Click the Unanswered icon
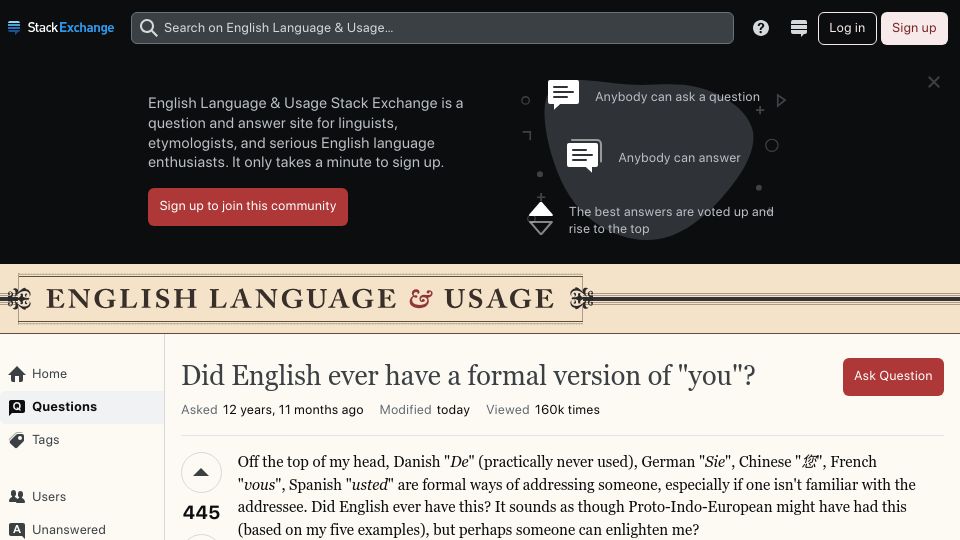This screenshot has height=540, width=960. pos(17,530)
